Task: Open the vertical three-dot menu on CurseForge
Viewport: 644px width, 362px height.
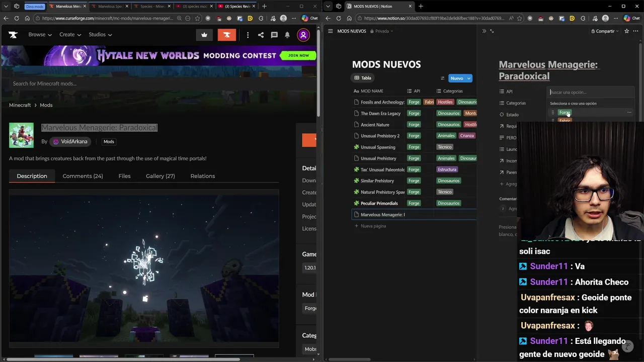Action: 248,35
